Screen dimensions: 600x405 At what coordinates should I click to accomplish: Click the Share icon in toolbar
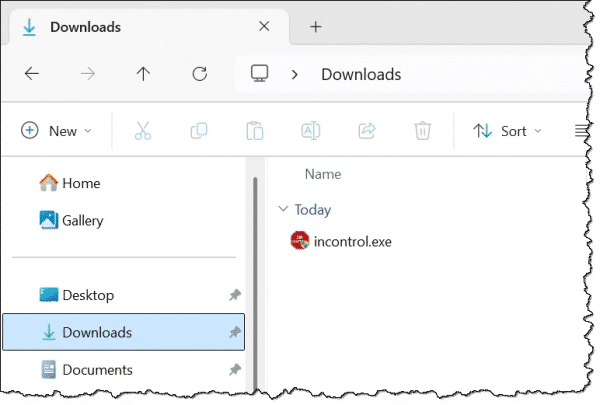point(367,131)
